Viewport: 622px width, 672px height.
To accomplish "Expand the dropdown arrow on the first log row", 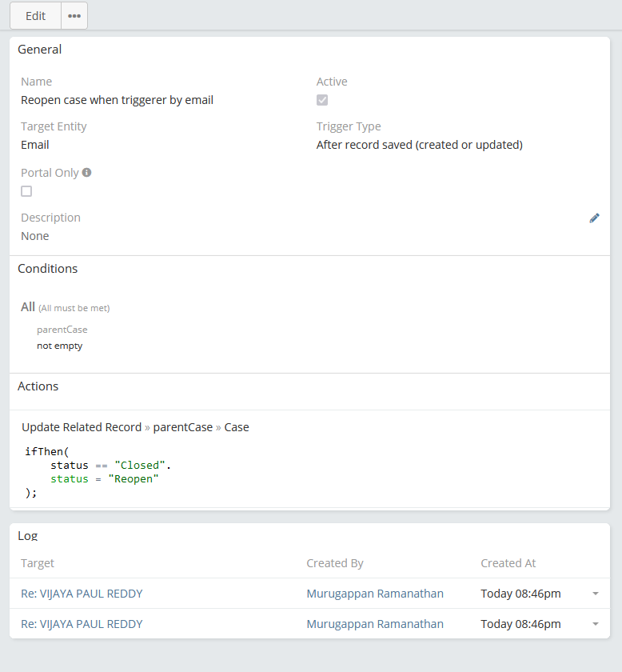I will (x=595, y=594).
